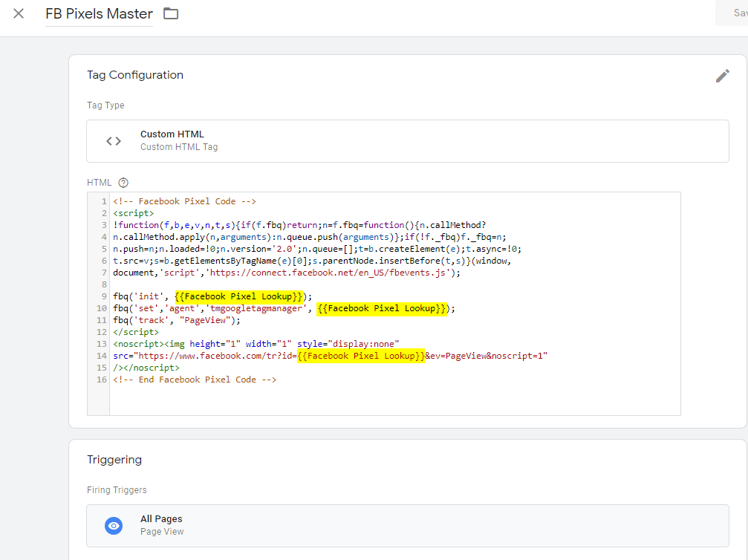Click inside the HTML code editor's blank area

pos(395,400)
